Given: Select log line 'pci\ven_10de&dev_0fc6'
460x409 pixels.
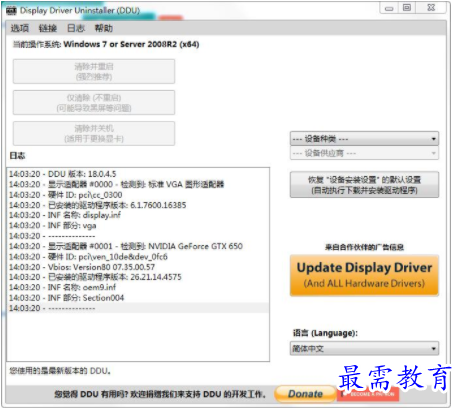Looking at the screenshot, I should click(x=138, y=257).
